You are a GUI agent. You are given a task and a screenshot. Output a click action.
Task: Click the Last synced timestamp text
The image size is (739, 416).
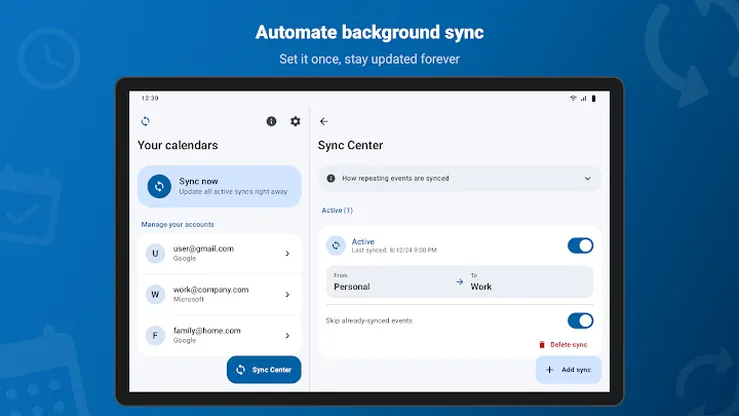coord(394,250)
